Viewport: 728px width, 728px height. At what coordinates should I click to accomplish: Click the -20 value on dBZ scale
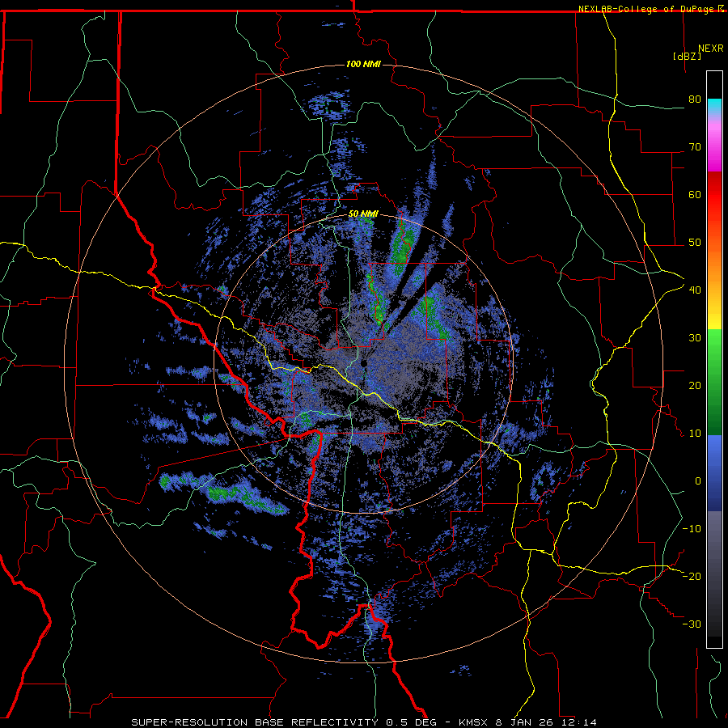[692, 576]
